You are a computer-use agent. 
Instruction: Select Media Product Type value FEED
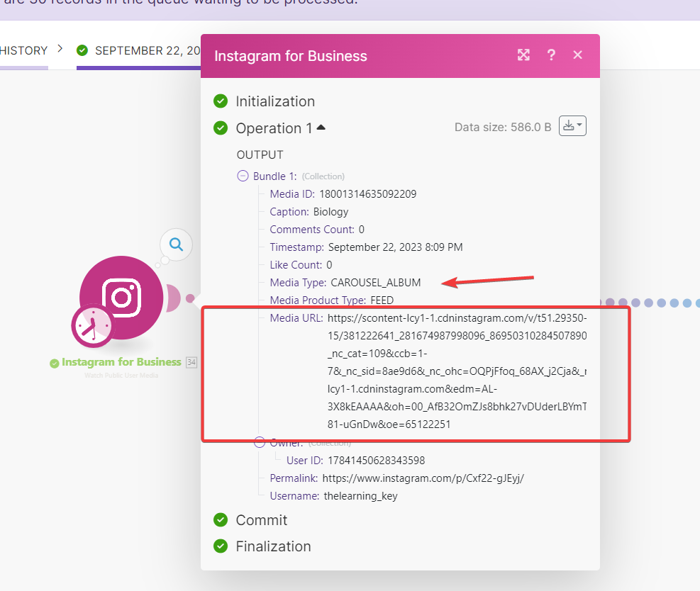click(x=382, y=300)
